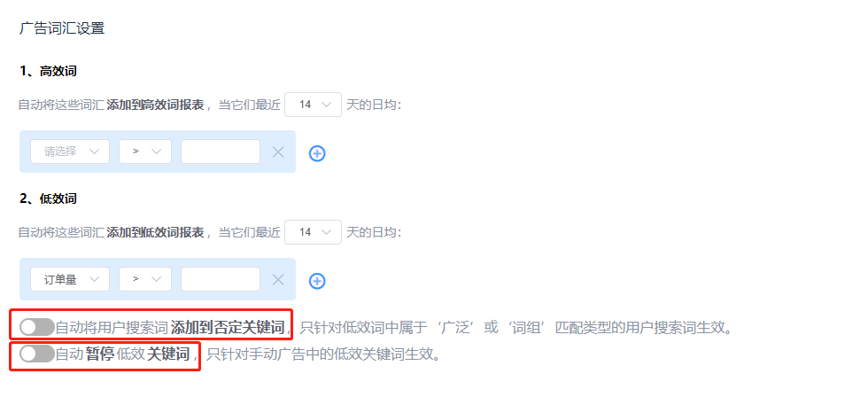Expand the 订单量 metric dropdown
Viewport: 868px width, 397px height.
(x=70, y=279)
